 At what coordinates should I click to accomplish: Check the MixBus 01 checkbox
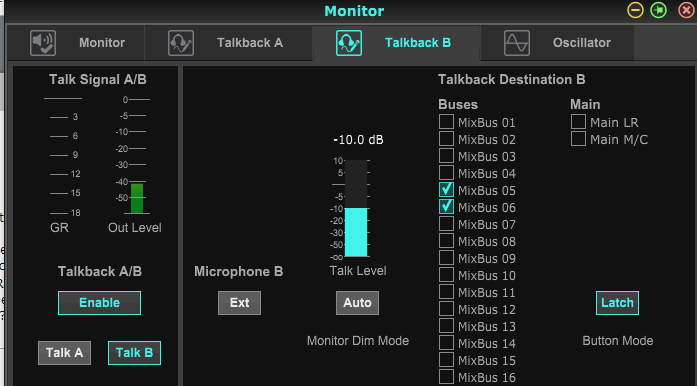pos(446,122)
